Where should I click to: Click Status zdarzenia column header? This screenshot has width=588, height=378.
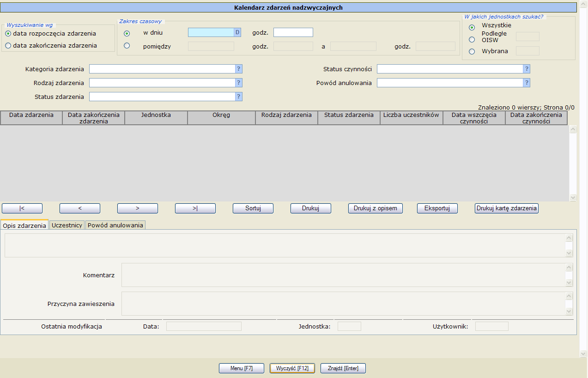pos(349,118)
